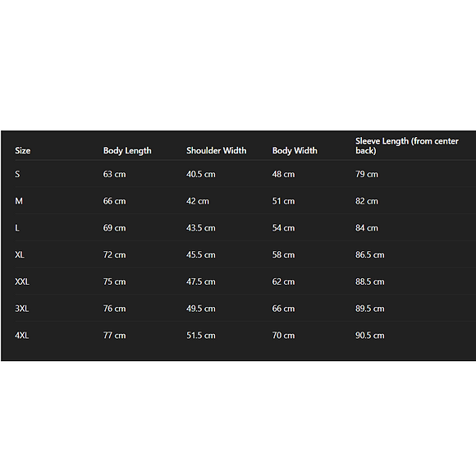Select the 88.5 cm sleeve length cell
The height and width of the screenshot is (476, 476).
pyautogui.click(x=370, y=281)
